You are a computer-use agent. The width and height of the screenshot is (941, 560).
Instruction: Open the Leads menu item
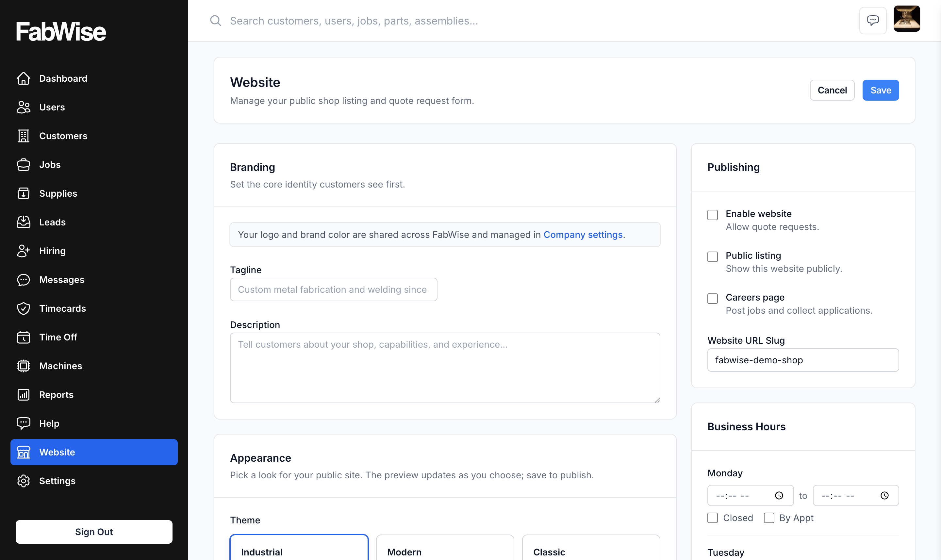(94, 222)
